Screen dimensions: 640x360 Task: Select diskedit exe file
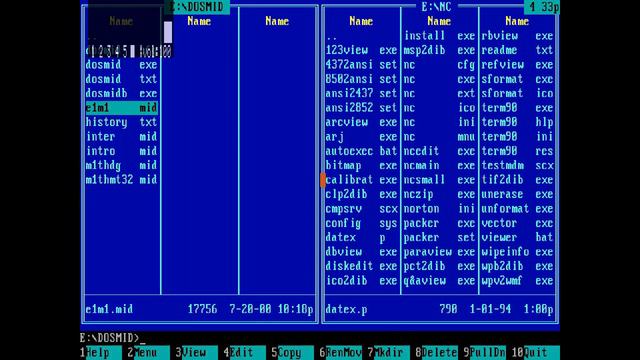(x=362, y=266)
